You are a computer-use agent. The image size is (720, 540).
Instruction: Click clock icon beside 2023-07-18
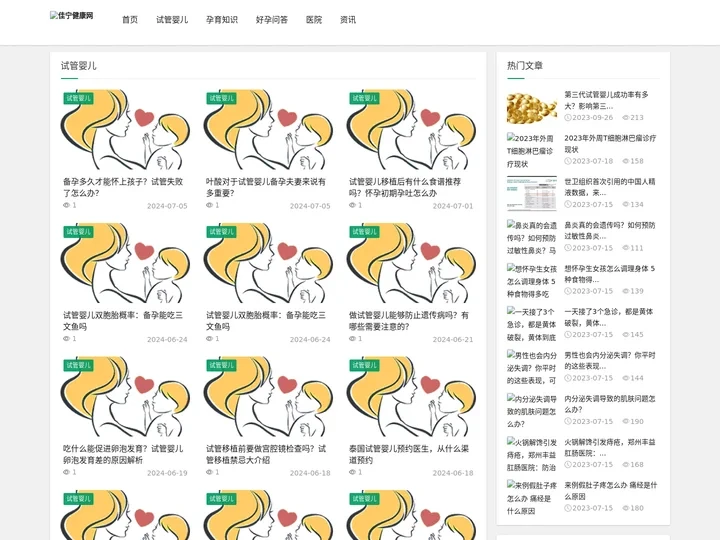click(568, 161)
